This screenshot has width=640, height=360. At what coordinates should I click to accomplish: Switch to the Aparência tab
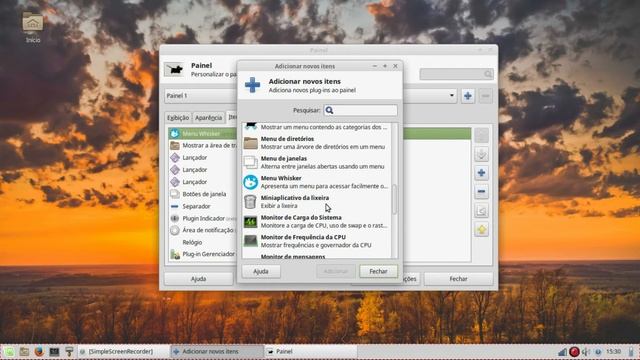click(209, 118)
